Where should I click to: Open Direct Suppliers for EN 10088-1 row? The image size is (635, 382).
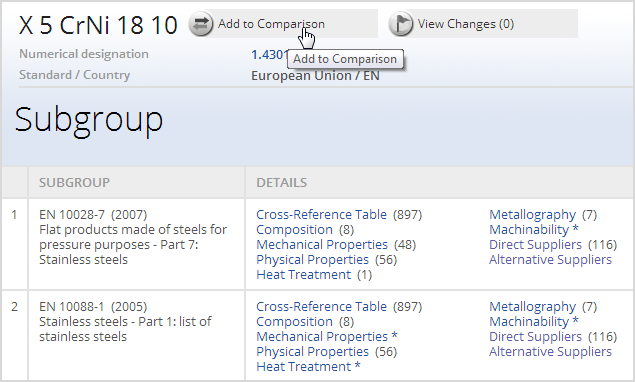point(535,336)
